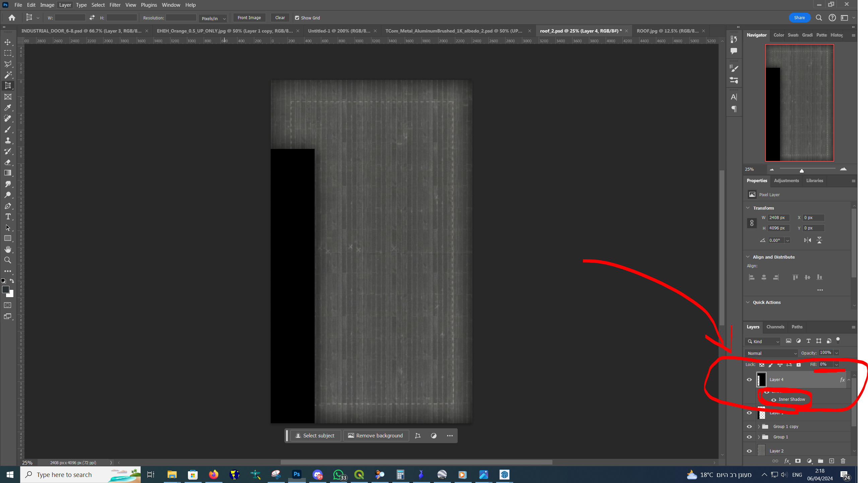Click the Remove background button
This screenshot has width=868, height=483.
[376, 435]
